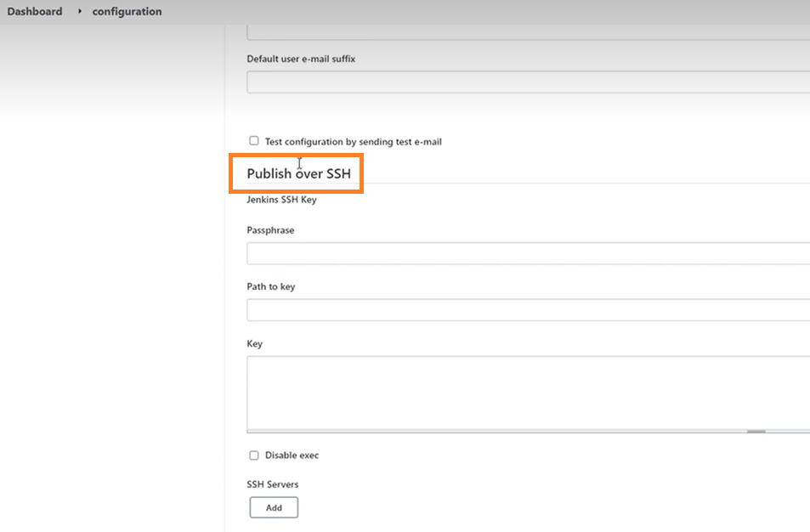The width and height of the screenshot is (810, 532).
Task: Click the Path to key field
Action: click(x=529, y=310)
